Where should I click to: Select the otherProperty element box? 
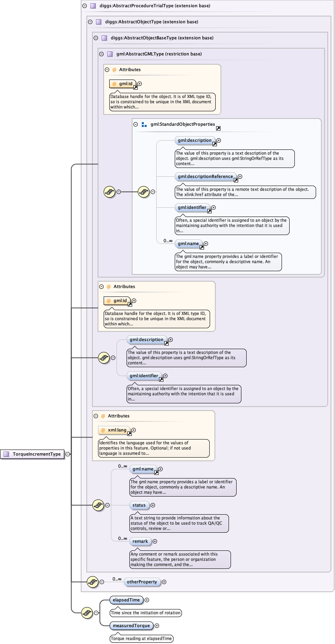pos(142,582)
